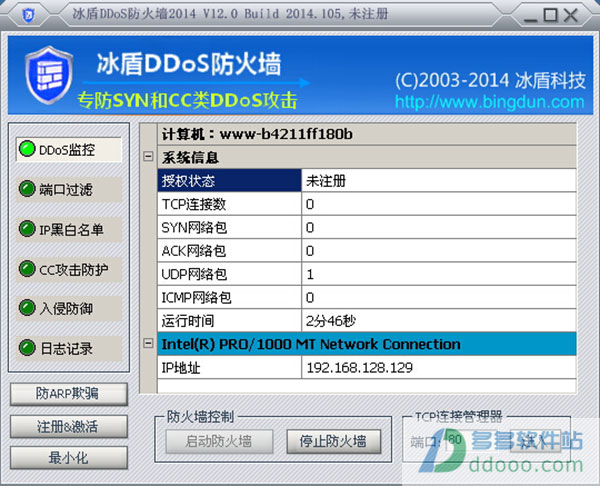Select the 未注册 value cell
The image size is (600, 486).
[x=439, y=180]
